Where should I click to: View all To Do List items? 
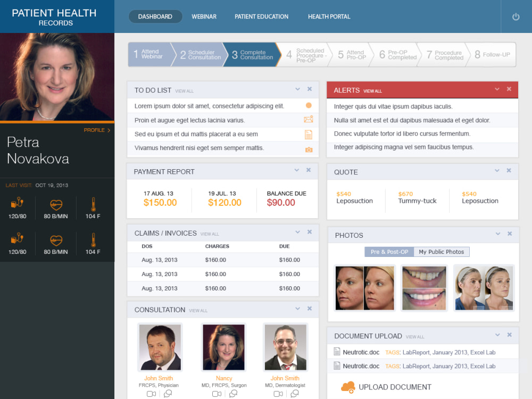184,92
